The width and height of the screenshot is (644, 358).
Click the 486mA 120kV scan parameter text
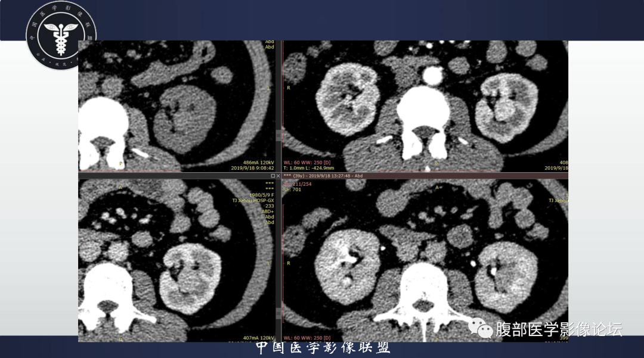(x=258, y=163)
